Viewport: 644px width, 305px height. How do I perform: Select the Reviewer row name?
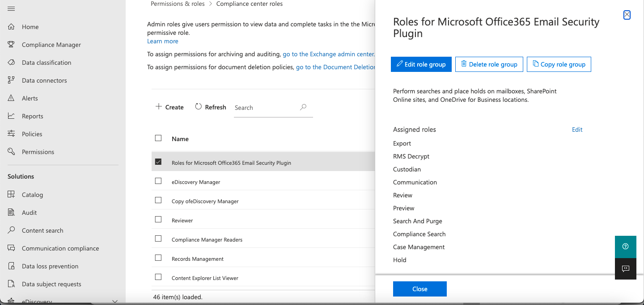coord(182,221)
